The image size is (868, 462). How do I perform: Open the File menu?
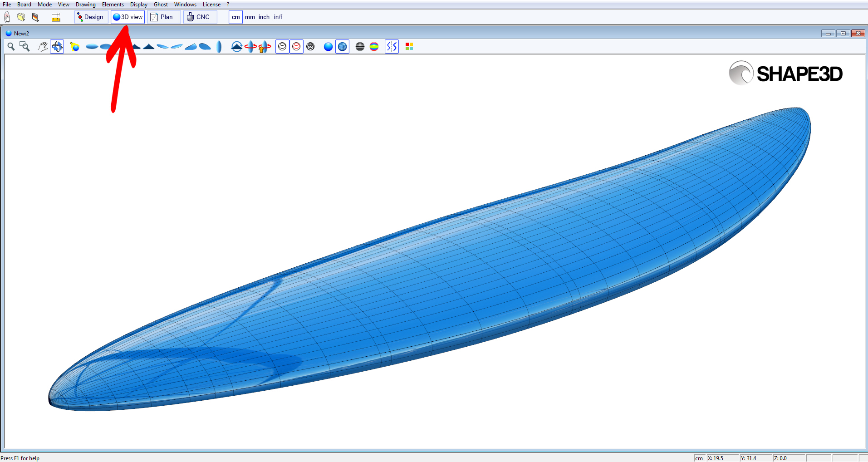tap(7, 5)
